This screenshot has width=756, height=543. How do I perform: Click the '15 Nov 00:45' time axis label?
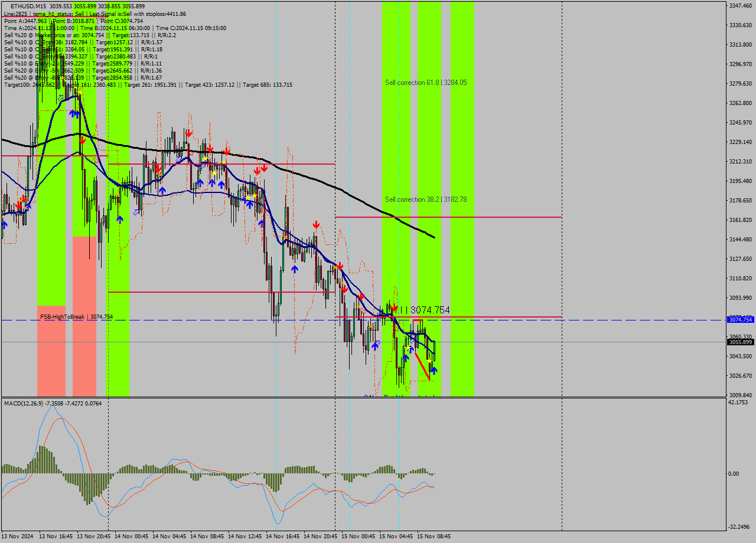359,537
